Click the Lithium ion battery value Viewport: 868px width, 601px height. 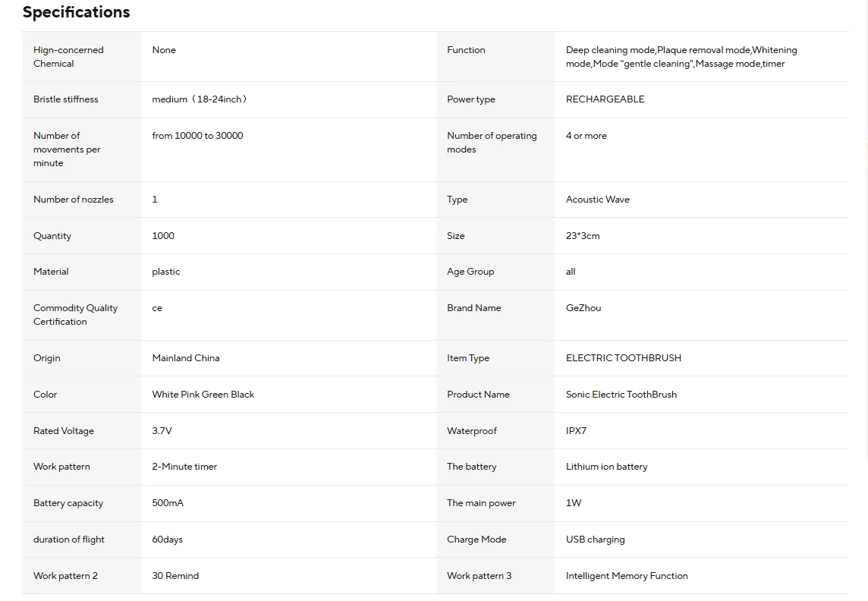[606, 467]
